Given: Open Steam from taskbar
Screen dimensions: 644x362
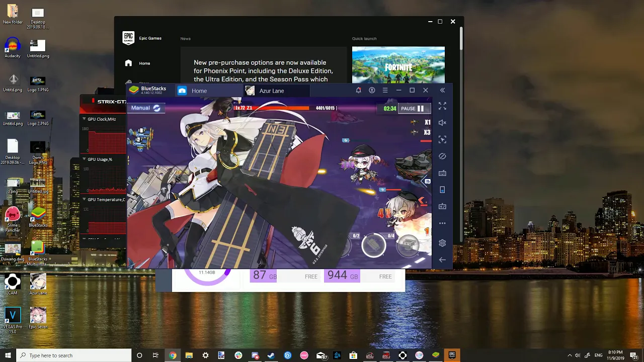Looking at the screenshot, I should pos(271,355).
